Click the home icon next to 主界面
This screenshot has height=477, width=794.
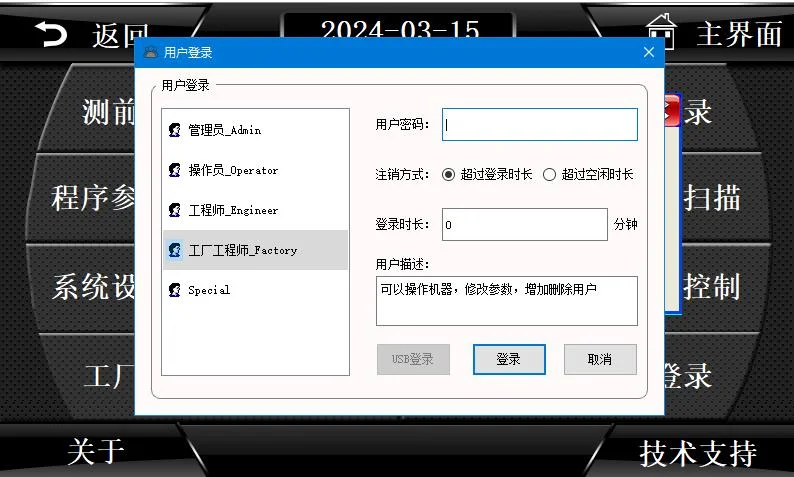(x=661, y=31)
